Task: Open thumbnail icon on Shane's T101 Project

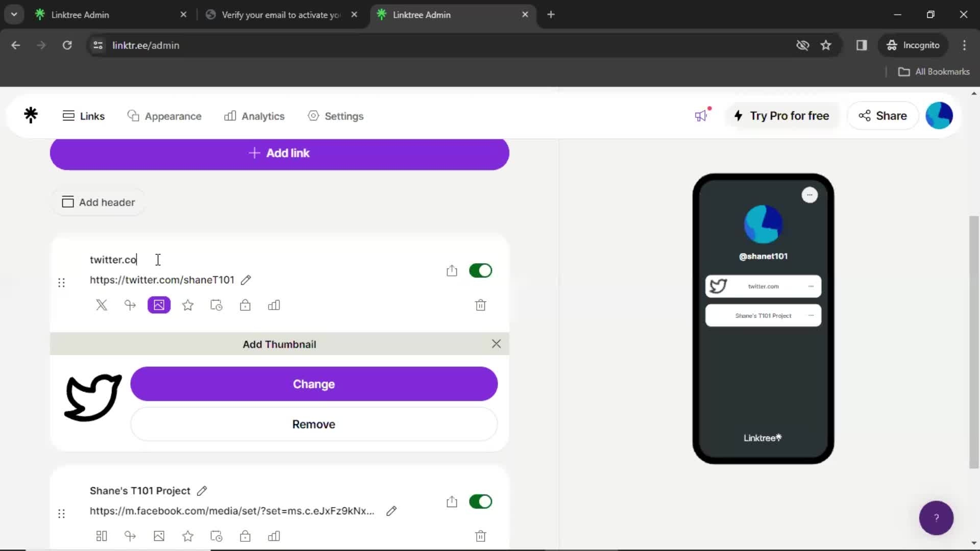Action: tap(159, 536)
